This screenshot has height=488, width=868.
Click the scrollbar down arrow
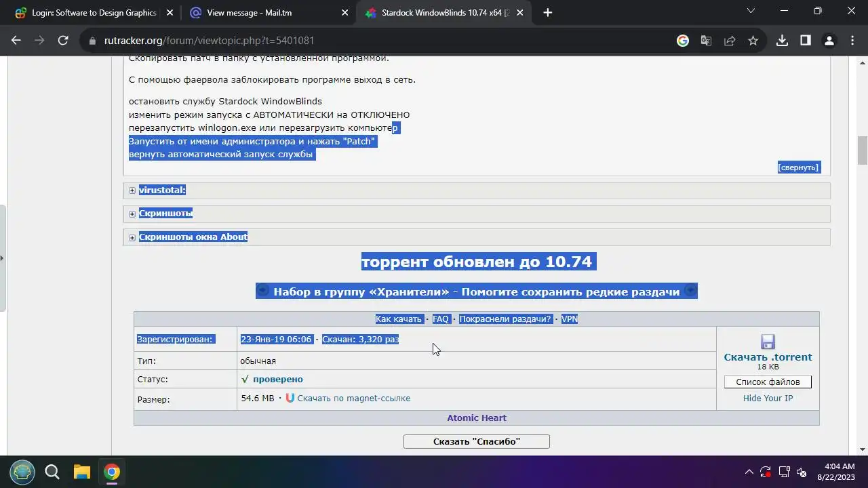(x=863, y=449)
